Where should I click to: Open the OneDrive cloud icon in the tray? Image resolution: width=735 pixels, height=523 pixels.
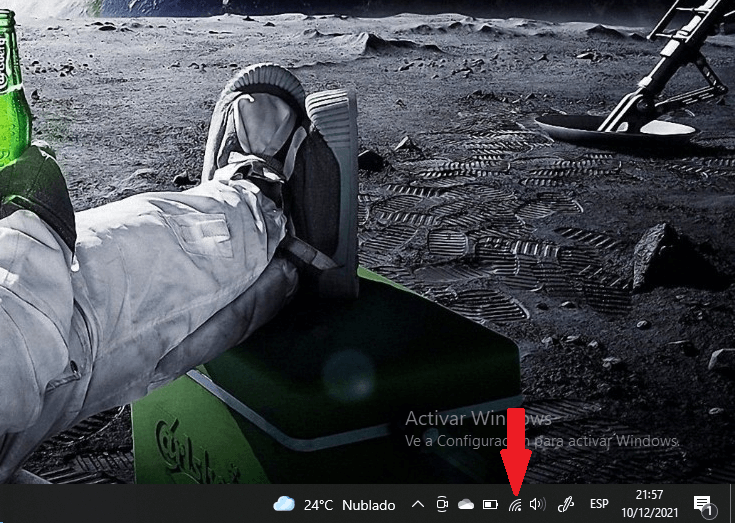[465, 505]
